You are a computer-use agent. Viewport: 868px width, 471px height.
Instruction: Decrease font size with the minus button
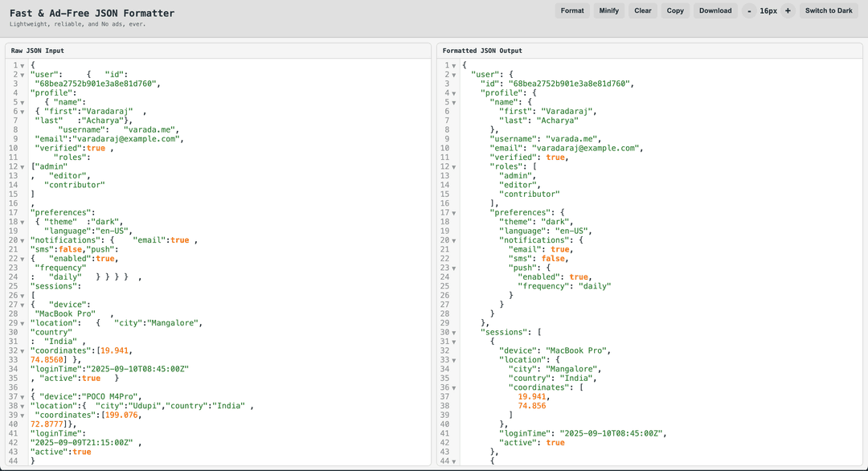pos(749,10)
